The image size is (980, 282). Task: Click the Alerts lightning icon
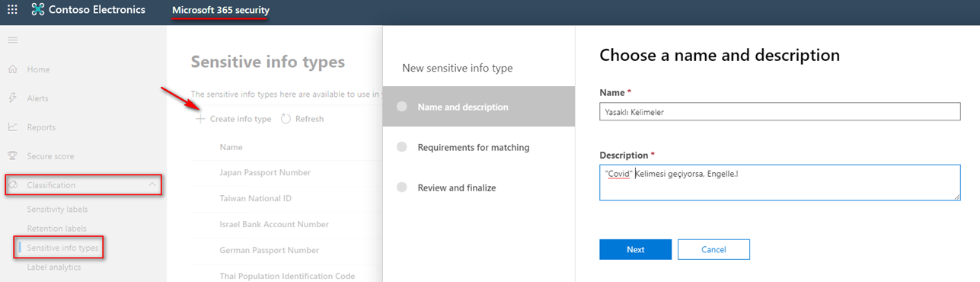tap(12, 98)
